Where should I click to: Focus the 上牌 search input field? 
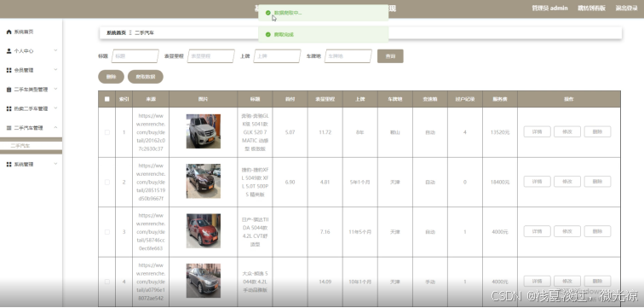[277, 56]
